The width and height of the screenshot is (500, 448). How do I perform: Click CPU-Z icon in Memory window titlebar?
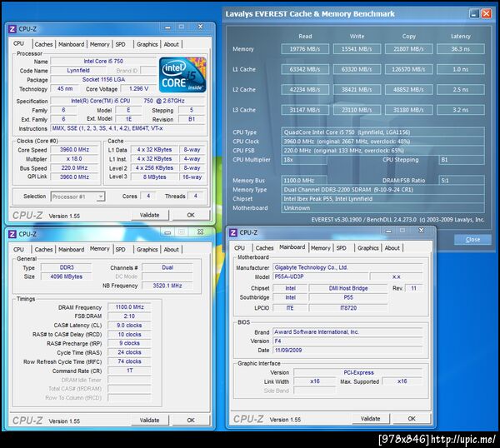point(12,234)
